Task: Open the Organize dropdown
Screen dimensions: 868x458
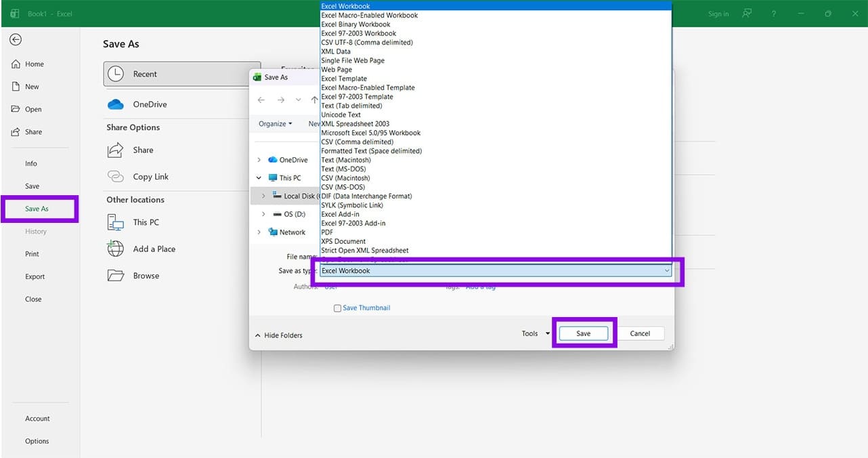Action: [x=276, y=124]
